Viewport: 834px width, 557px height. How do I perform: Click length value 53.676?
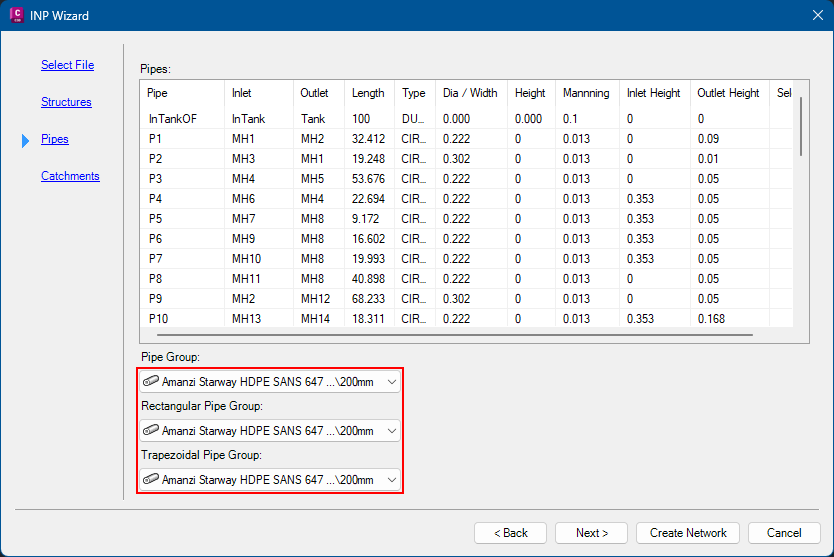coord(368,179)
